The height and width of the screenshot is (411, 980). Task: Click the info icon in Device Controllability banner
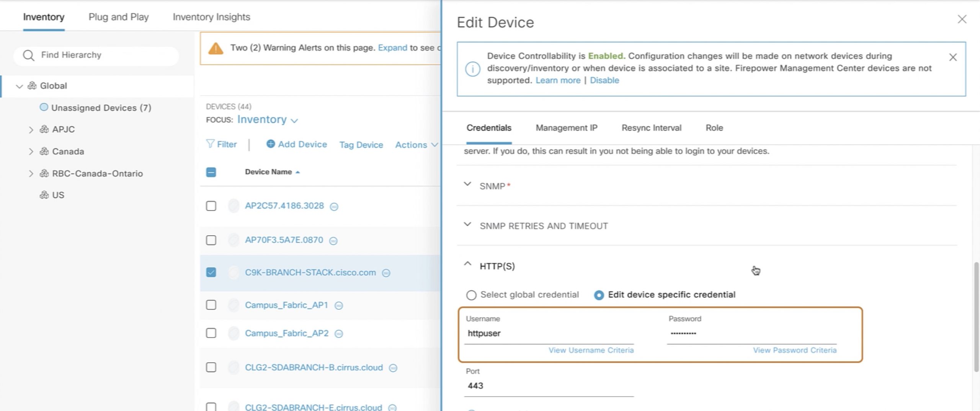coord(472,69)
